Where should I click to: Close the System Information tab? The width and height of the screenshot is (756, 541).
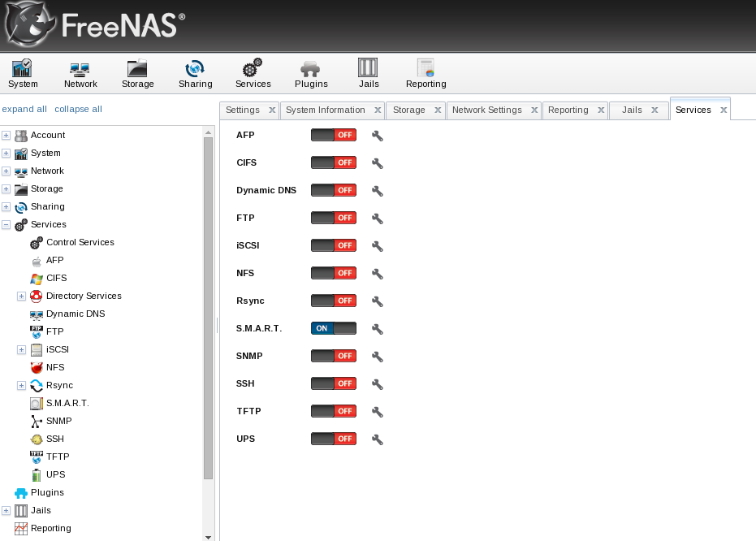click(378, 110)
